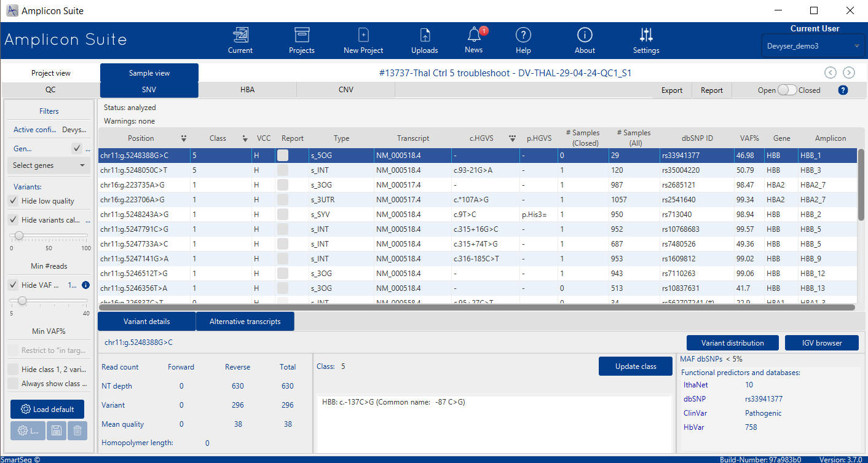Open the Variant details tab
The height and width of the screenshot is (463, 868).
(147, 321)
